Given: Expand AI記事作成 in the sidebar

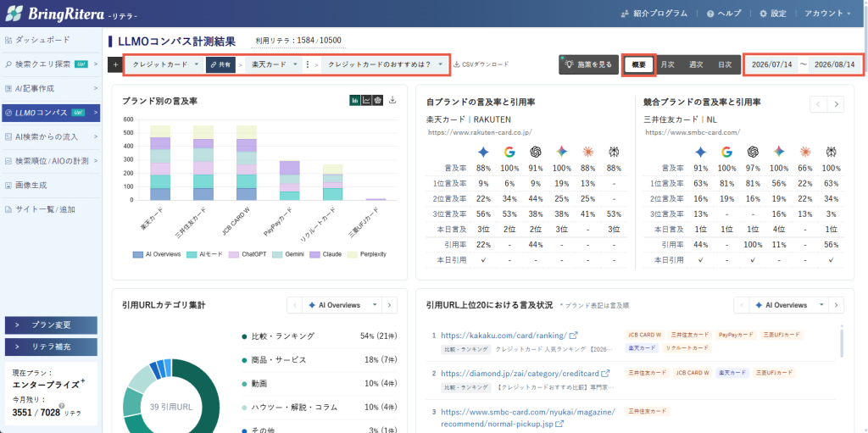Looking at the screenshot, I should [x=52, y=88].
